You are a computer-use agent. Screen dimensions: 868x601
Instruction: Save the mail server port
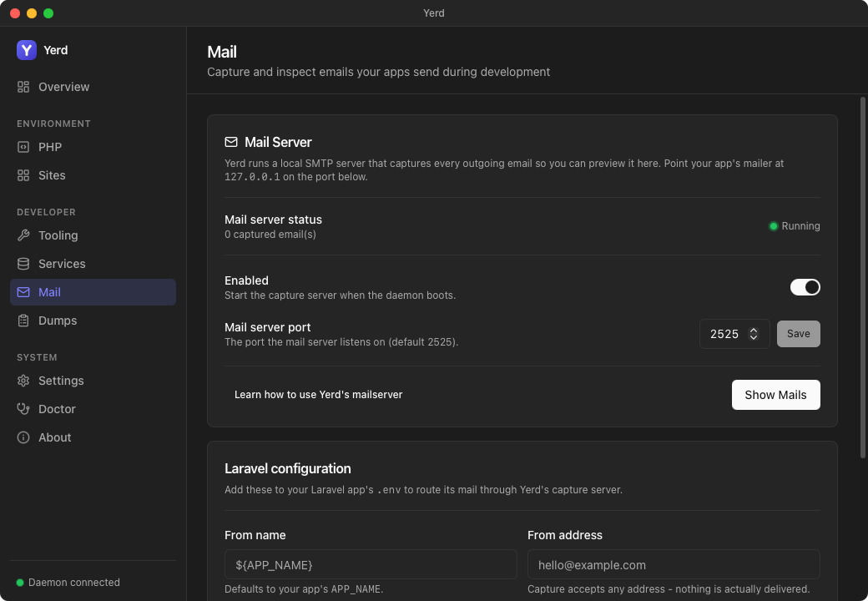(798, 334)
